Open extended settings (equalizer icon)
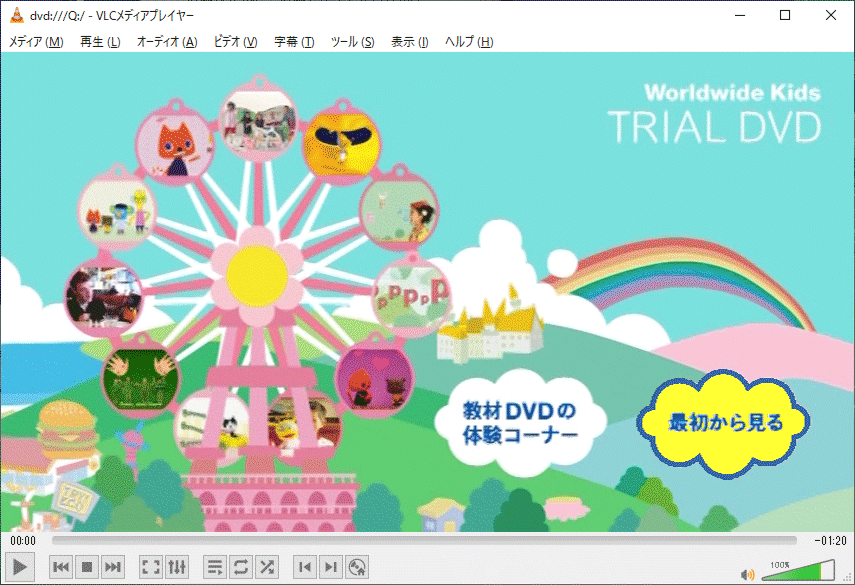The height and width of the screenshot is (585, 855). click(177, 567)
